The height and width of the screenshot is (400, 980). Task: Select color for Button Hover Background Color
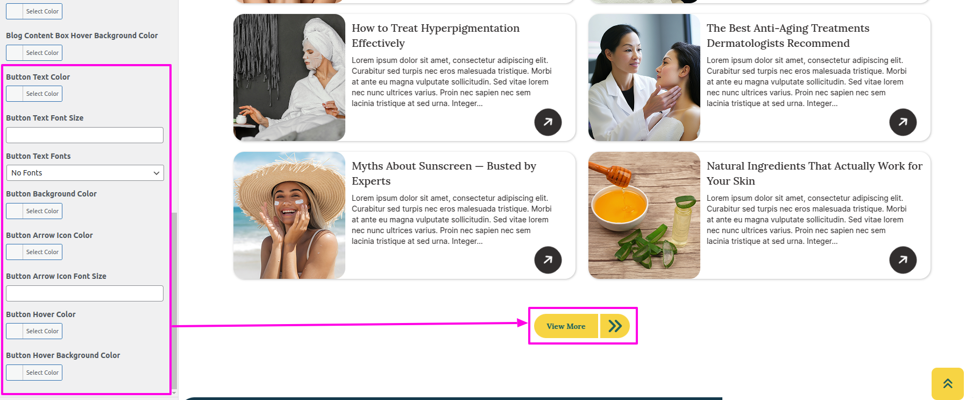coord(34,373)
